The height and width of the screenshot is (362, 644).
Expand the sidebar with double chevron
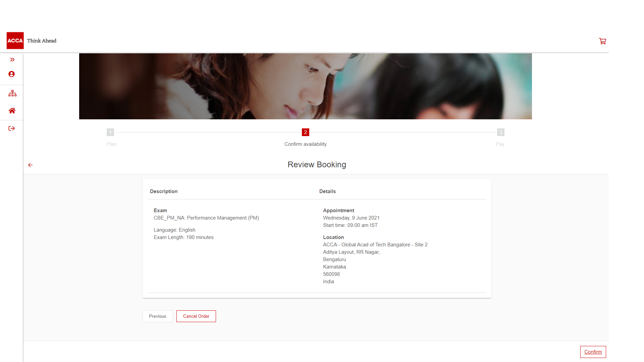[12, 60]
